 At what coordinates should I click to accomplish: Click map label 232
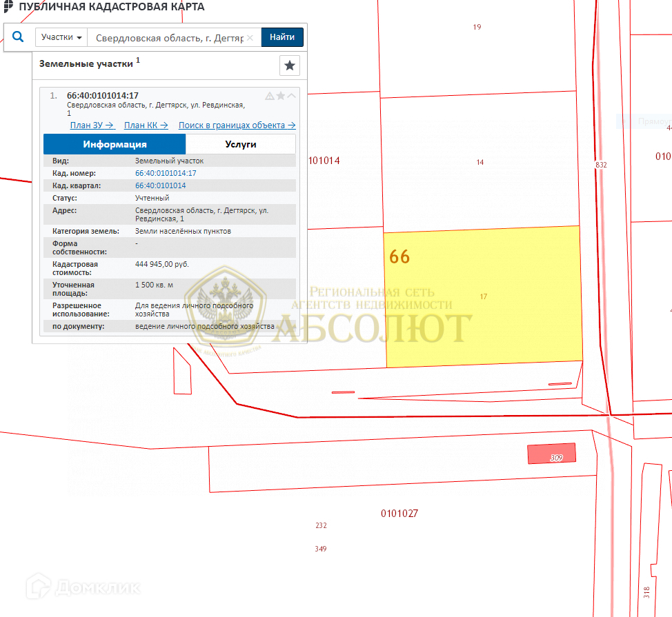pyautogui.click(x=321, y=525)
